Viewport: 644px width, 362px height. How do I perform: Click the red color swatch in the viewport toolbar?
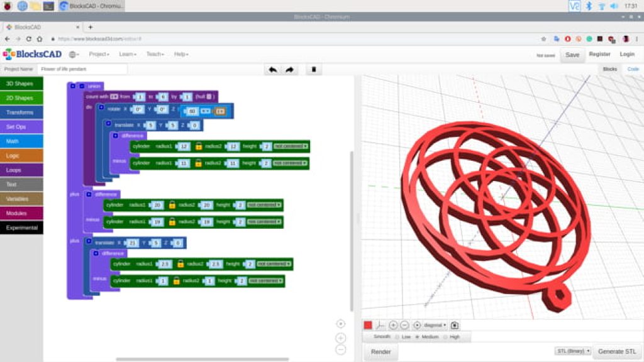[368, 324]
